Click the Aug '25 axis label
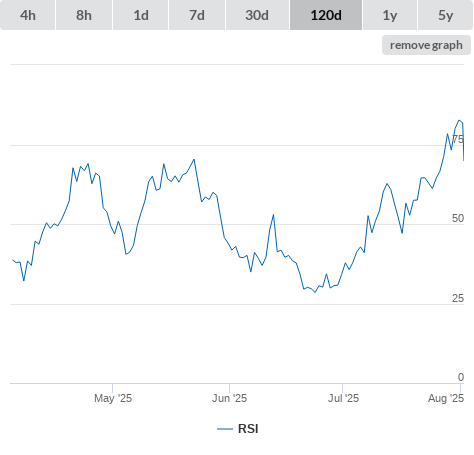This screenshot has width=474, height=455. [x=446, y=398]
